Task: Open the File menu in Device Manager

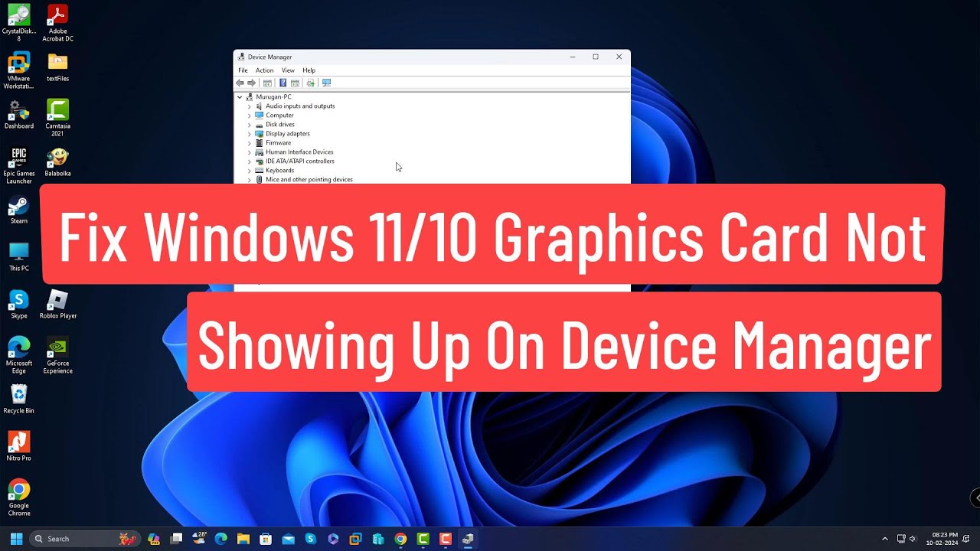Action: [x=243, y=70]
